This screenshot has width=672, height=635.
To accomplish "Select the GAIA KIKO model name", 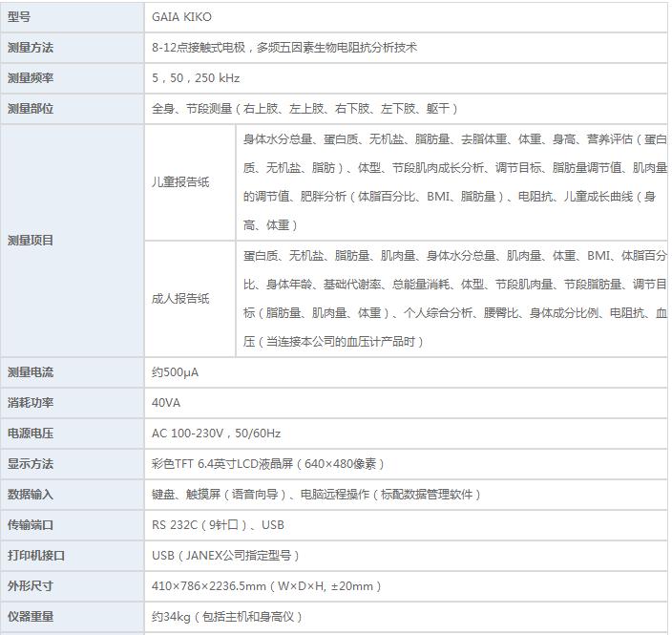I will point(181,17).
